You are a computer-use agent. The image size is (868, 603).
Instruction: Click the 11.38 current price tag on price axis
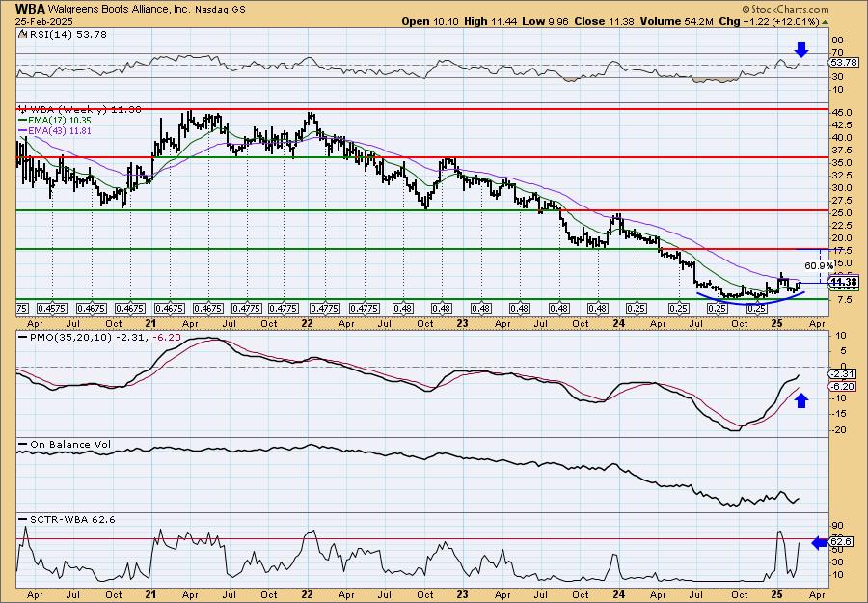[x=844, y=282]
